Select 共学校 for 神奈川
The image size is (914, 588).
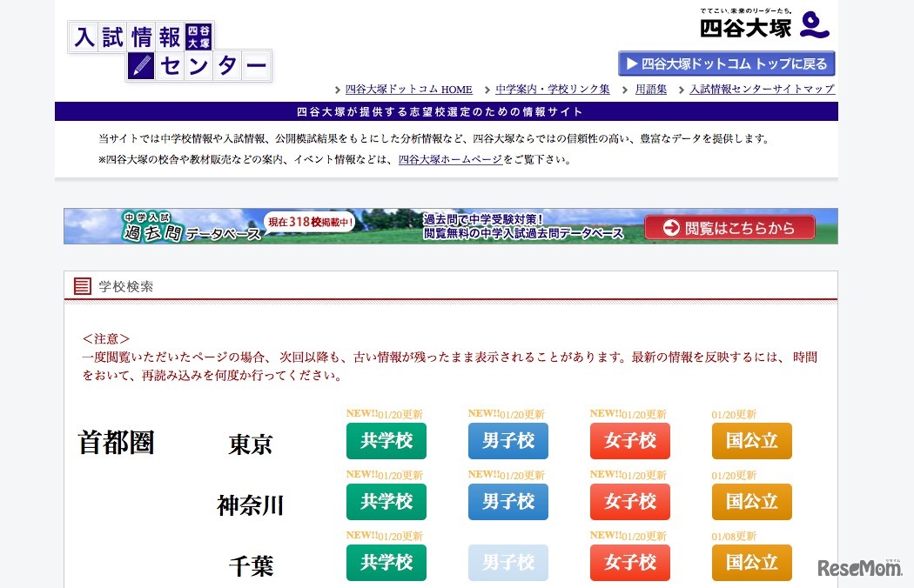coord(386,502)
